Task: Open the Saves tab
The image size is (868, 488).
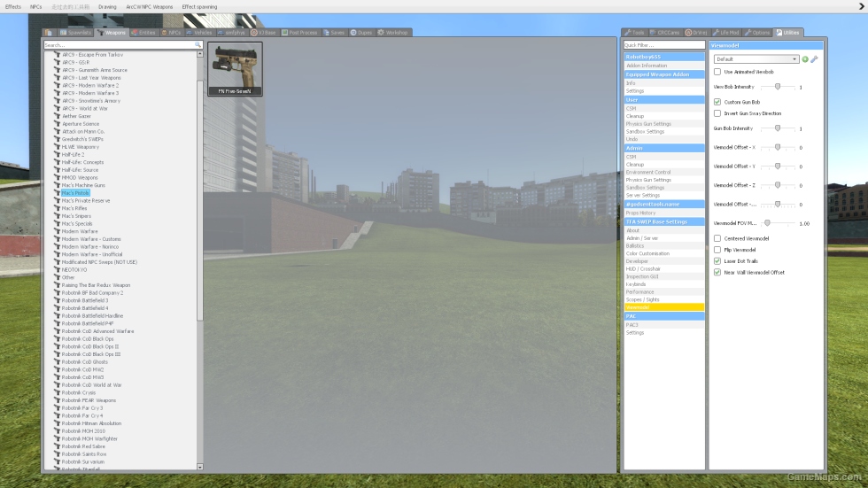Action: click(334, 33)
